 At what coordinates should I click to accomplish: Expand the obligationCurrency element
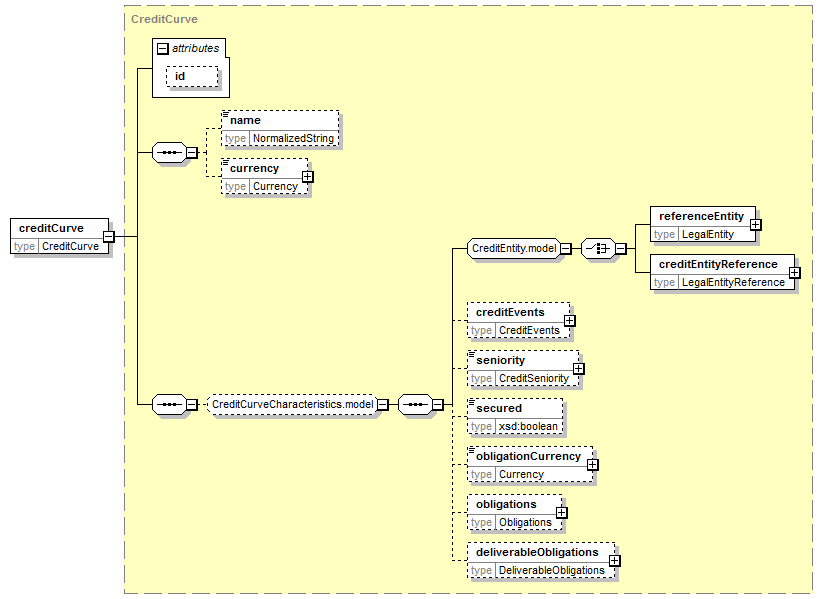[593, 465]
